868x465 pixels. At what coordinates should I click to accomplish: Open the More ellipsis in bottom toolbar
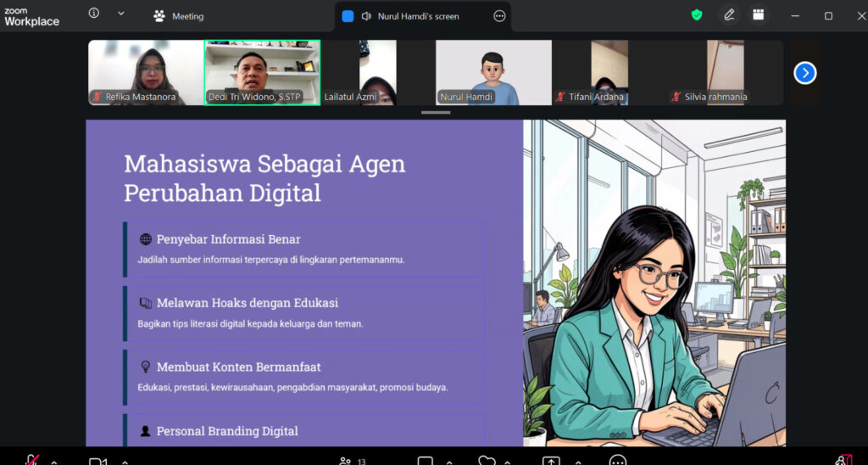618,461
